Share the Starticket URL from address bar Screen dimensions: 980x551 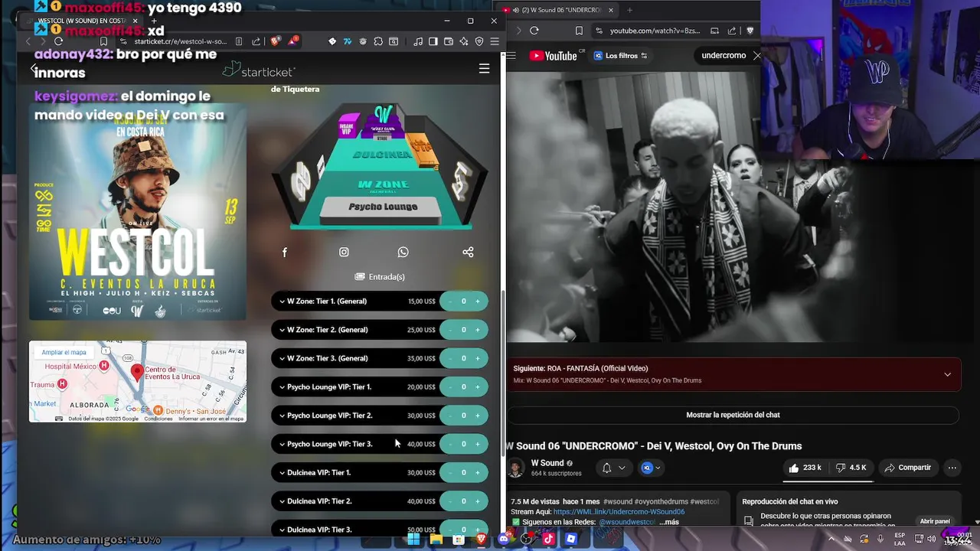coord(256,41)
